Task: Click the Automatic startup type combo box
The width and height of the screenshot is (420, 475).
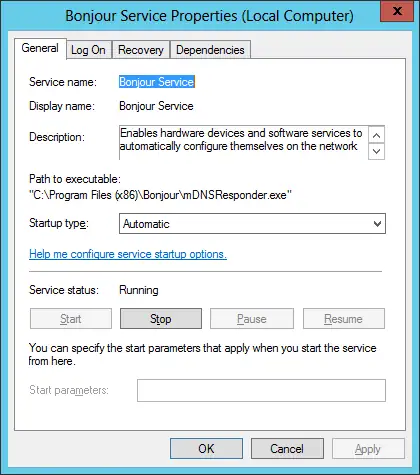Action: 252,224
